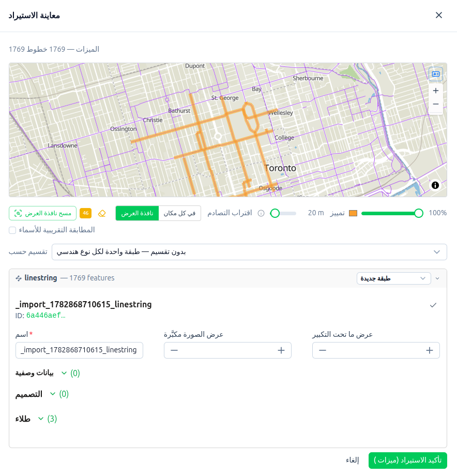Click the اسم layer name input field

pos(79,350)
